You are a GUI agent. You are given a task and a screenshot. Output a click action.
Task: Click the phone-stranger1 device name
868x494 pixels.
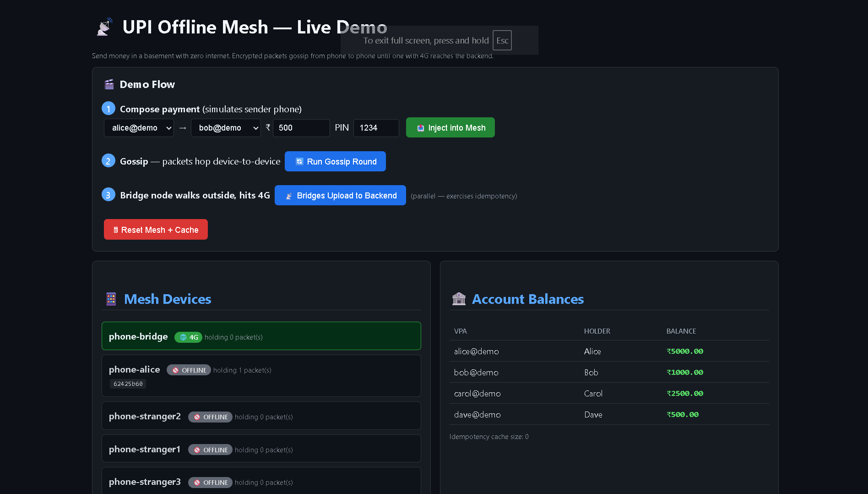[x=145, y=449]
